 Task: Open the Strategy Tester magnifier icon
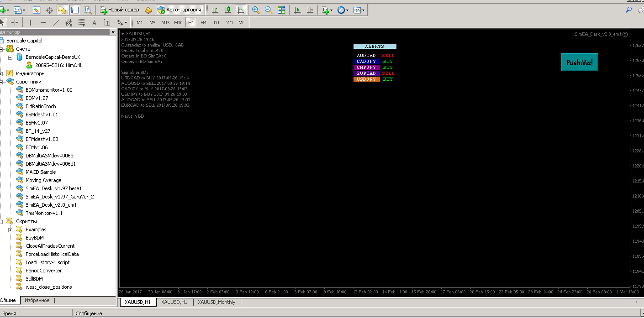[x=88, y=10]
